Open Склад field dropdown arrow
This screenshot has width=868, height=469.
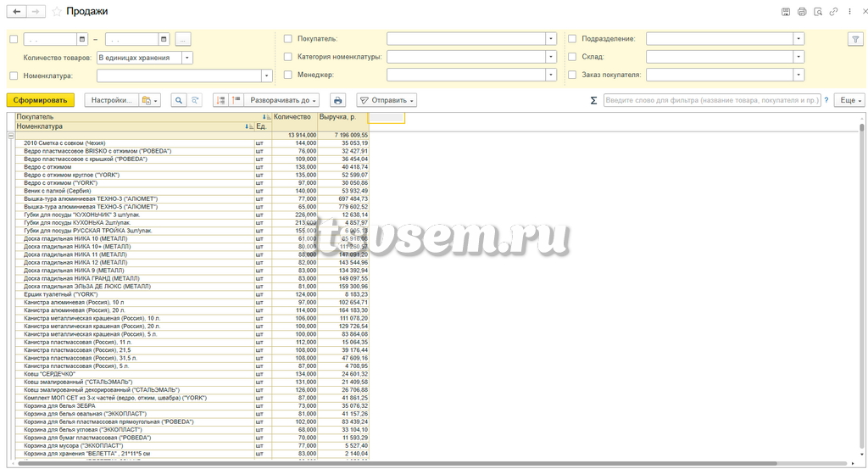[x=798, y=57]
